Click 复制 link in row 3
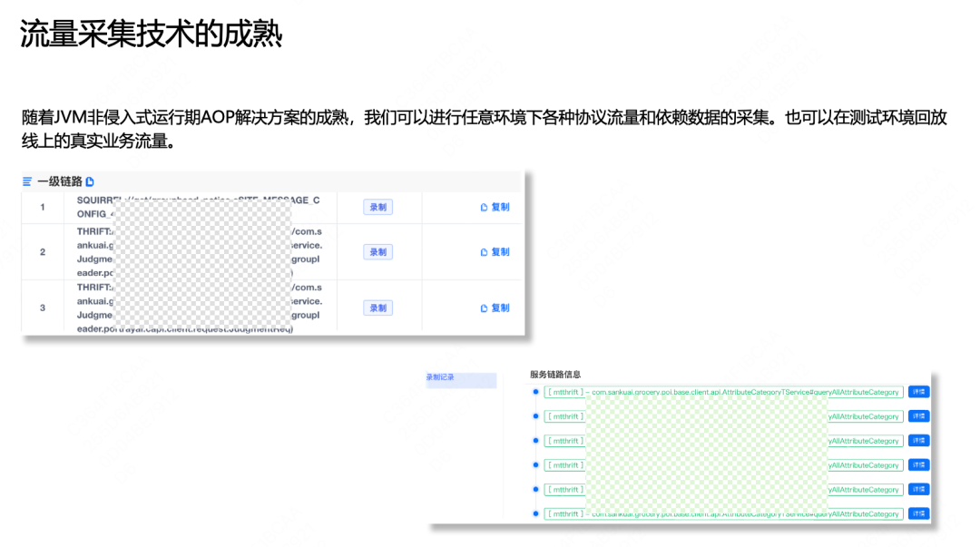The image size is (980, 547). coord(495,308)
